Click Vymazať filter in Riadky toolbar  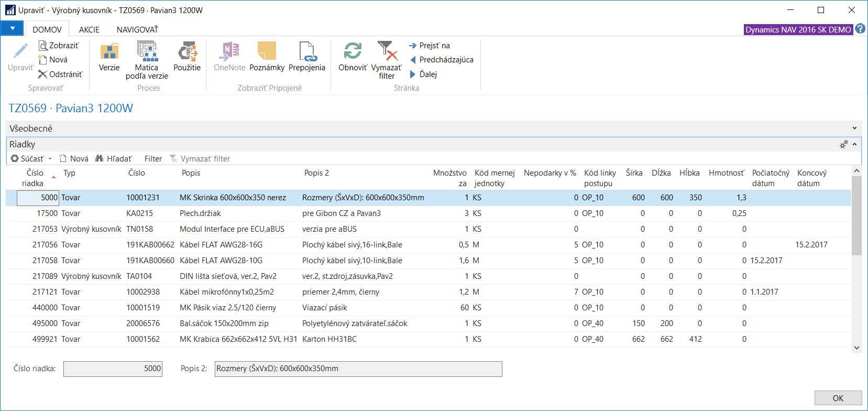click(200, 159)
